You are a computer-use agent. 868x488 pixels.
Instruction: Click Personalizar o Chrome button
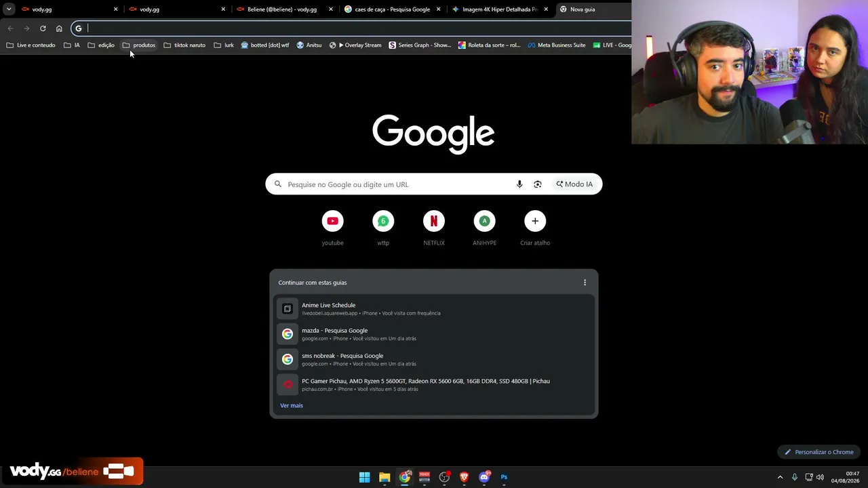point(818,452)
